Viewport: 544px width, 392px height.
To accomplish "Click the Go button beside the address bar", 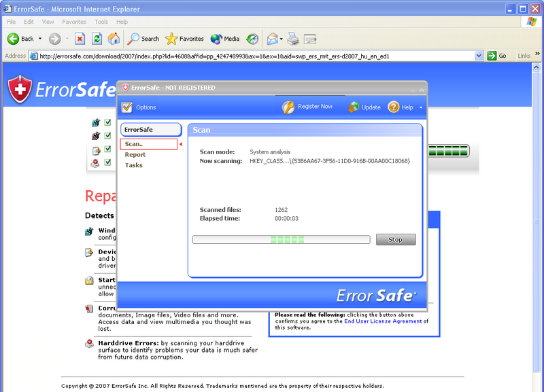I will pyautogui.click(x=497, y=56).
